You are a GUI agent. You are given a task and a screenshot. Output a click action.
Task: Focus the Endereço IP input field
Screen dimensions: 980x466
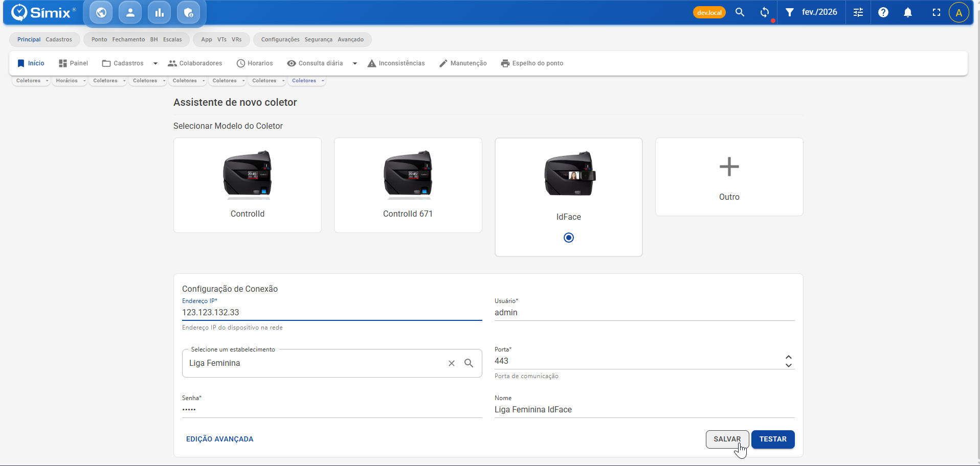point(332,313)
